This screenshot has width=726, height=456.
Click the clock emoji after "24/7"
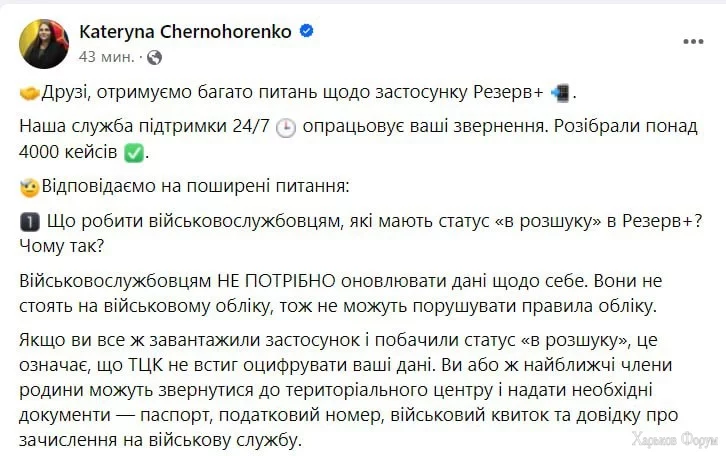point(284,129)
